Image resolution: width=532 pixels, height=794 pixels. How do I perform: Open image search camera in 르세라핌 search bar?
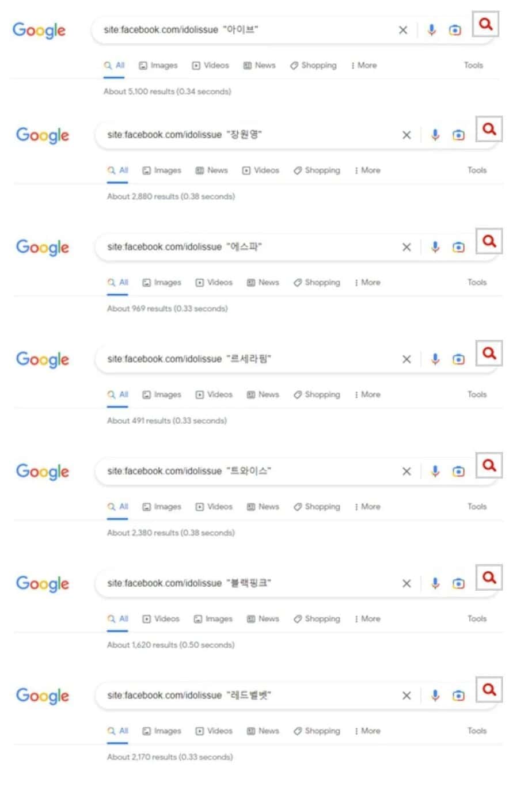[x=458, y=359]
